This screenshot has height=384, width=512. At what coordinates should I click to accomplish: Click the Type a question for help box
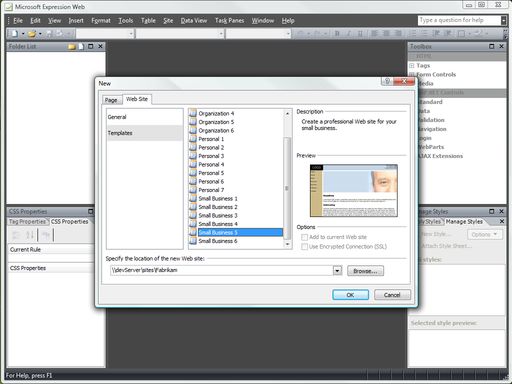point(459,20)
